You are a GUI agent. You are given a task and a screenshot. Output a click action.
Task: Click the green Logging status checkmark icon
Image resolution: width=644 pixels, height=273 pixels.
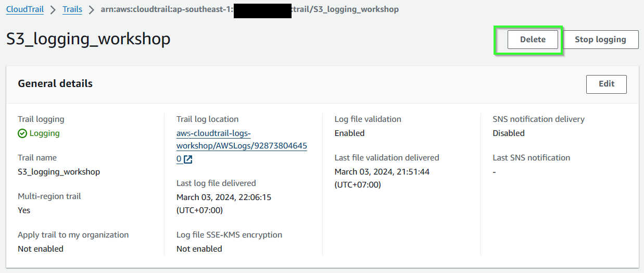point(22,133)
